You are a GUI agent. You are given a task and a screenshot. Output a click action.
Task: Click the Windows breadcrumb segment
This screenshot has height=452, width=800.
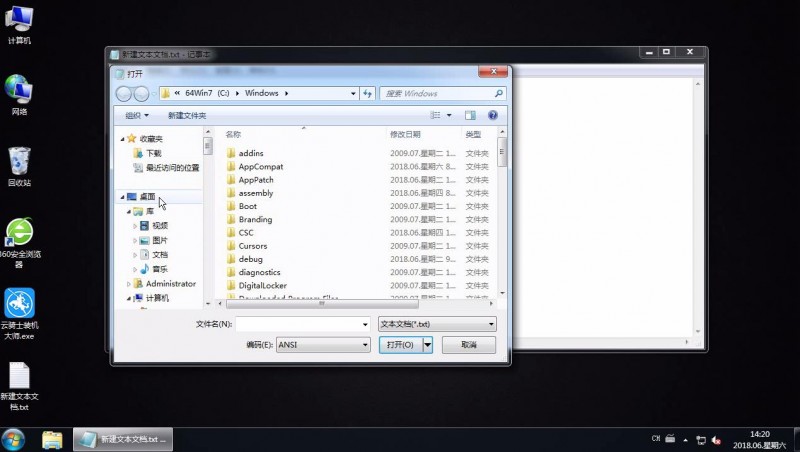click(262, 93)
